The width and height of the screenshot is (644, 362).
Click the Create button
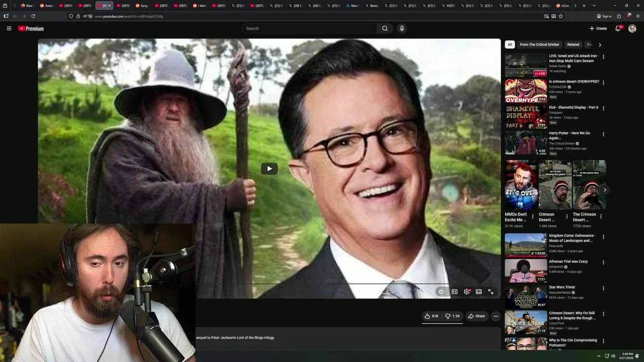pyautogui.click(x=598, y=29)
